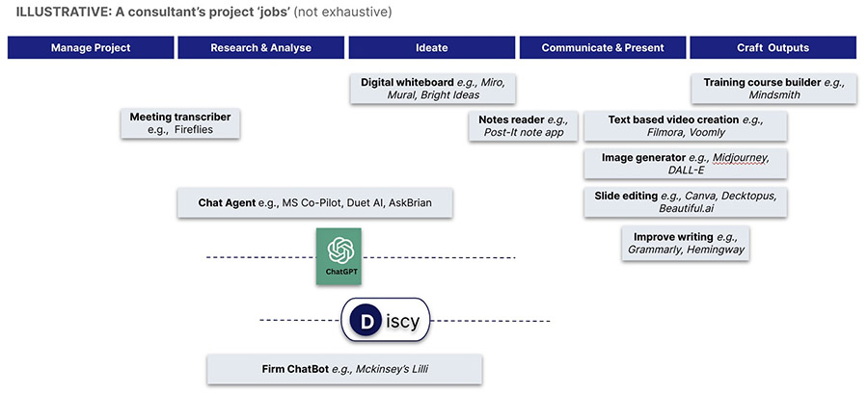Click the Meeting transcriber box

tap(180, 123)
